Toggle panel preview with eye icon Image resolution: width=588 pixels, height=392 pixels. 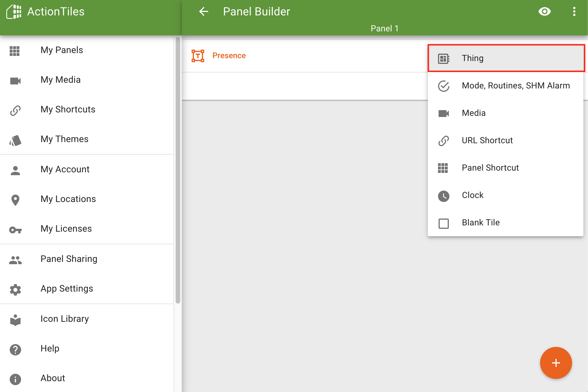pyautogui.click(x=545, y=12)
